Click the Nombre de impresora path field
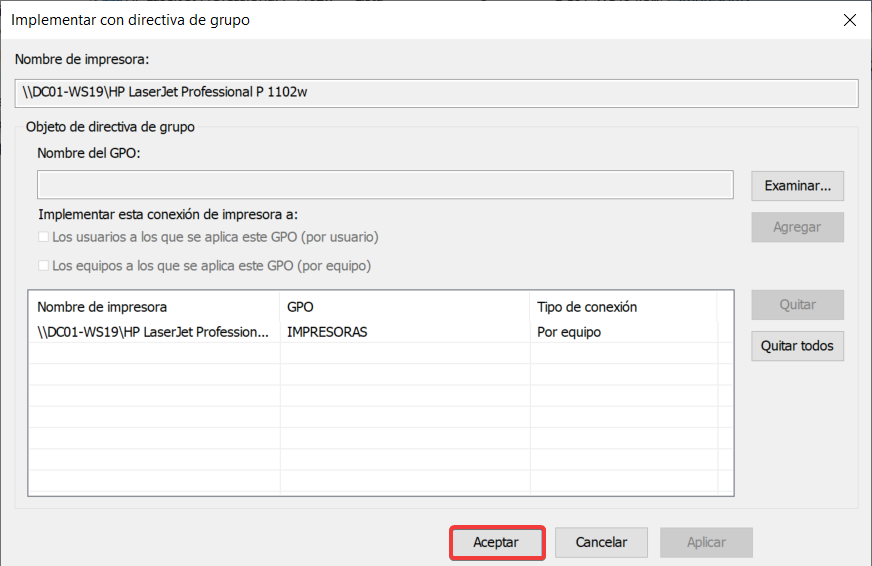This screenshot has width=872, height=566. pos(435,92)
